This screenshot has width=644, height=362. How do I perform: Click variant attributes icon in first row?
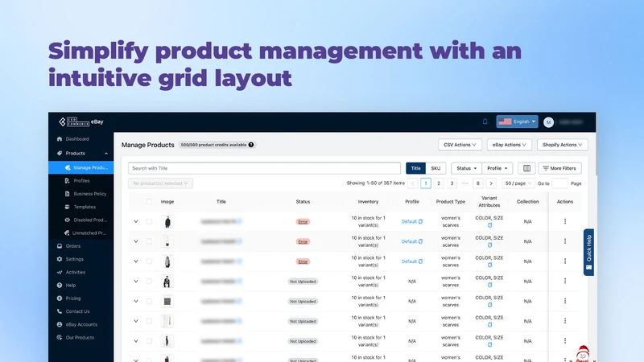click(489, 225)
